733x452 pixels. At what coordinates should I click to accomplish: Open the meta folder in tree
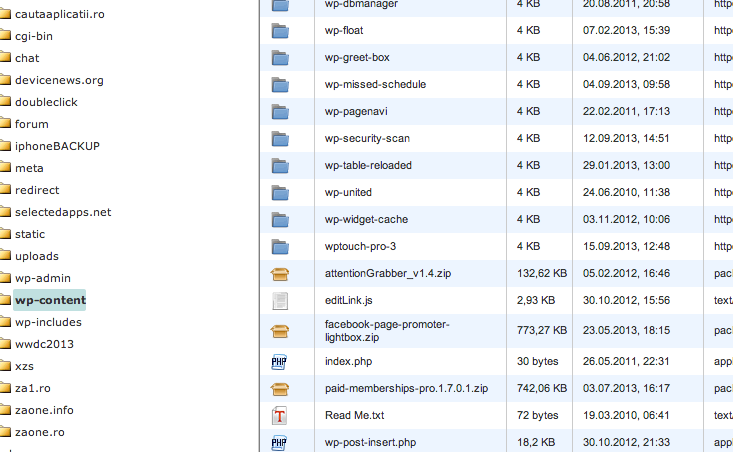tap(29, 168)
